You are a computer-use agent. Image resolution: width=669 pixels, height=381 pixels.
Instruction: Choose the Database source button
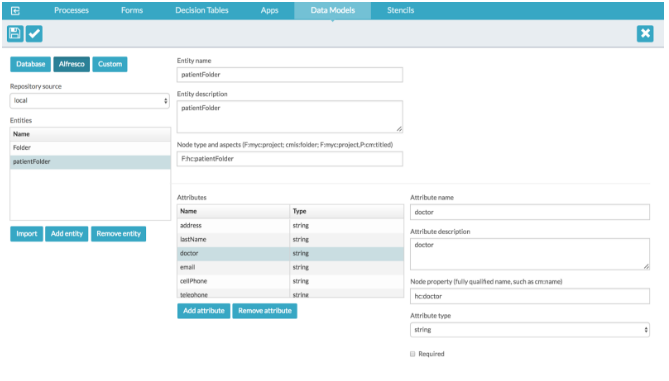coord(30,64)
